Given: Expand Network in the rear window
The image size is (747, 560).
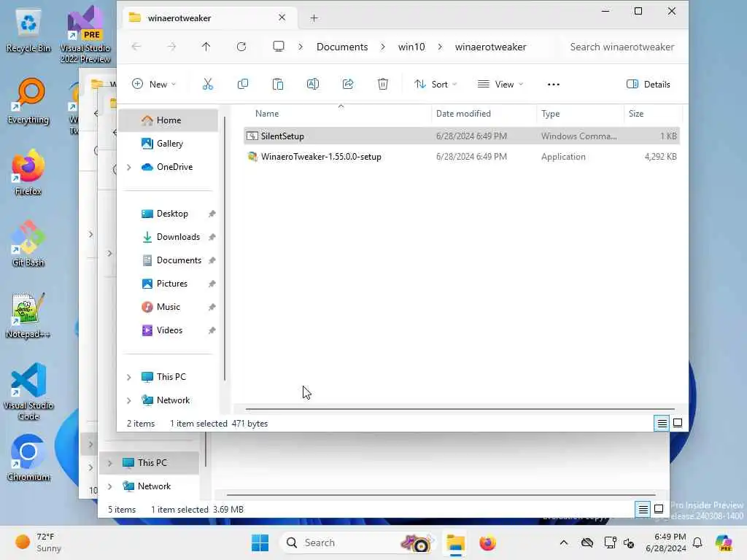Looking at the screenshot, I should 110,486.
